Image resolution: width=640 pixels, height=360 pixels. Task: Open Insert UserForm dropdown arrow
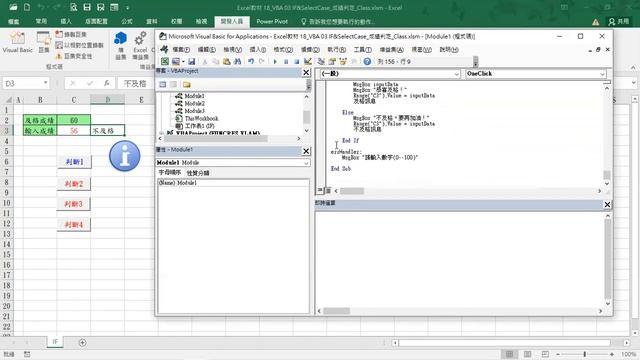tap(183, 62)
